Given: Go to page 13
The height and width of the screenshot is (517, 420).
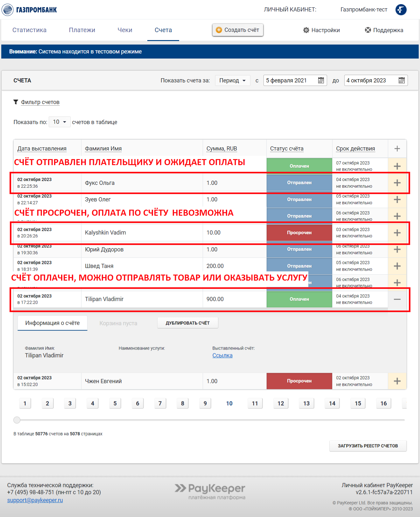Looking at the screenshot, I should [306, 403].
